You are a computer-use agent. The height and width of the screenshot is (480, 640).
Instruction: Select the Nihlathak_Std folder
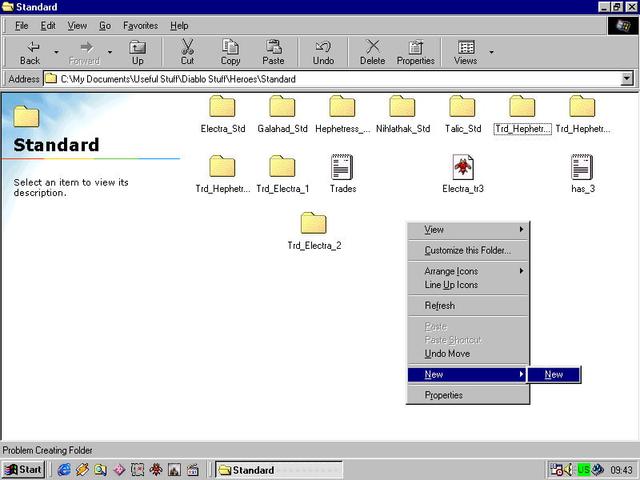point(402,114)
